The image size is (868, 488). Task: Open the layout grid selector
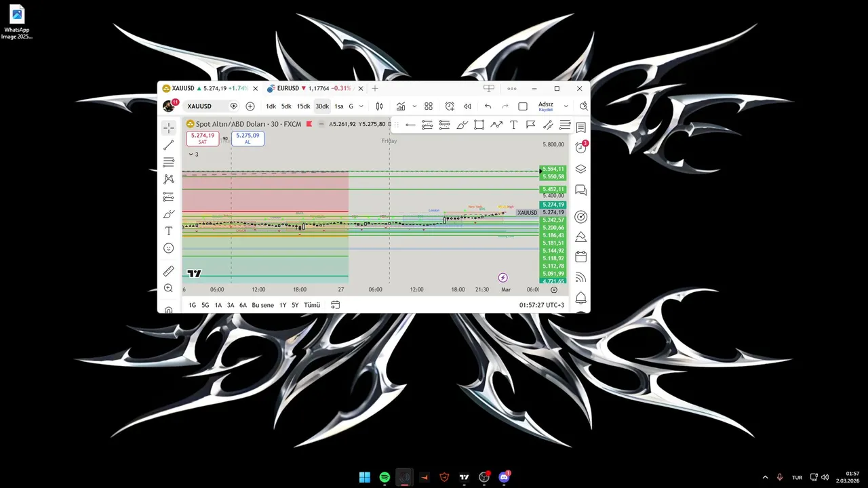(429, 106)
